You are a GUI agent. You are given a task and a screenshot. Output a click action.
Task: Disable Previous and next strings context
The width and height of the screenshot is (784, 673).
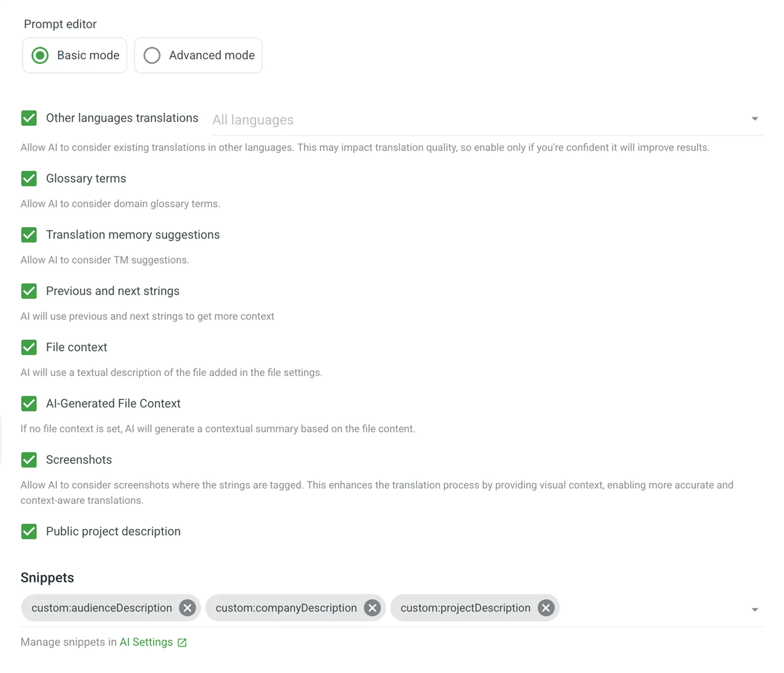tap(29, 291)
